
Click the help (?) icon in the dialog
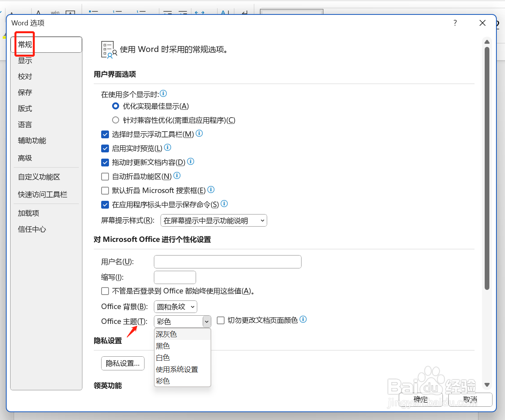click(455, 23)
